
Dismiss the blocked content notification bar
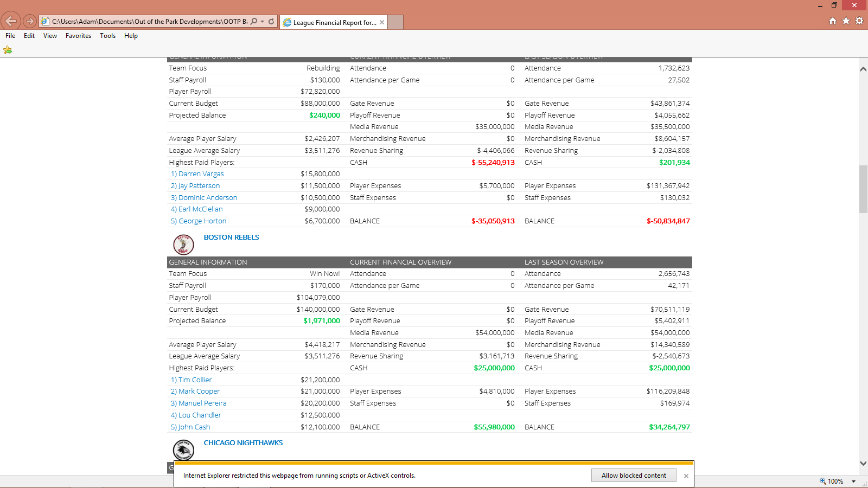pos(686,476)
